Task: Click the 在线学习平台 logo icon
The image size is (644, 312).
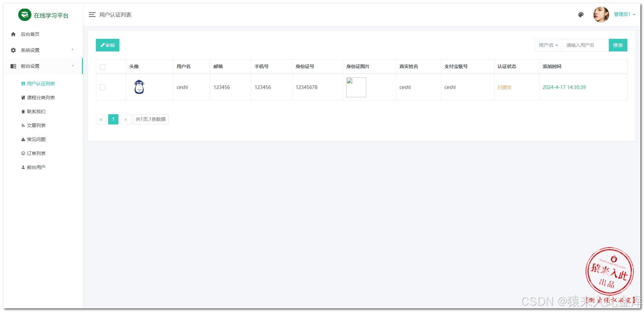Action: (x=25, y=15)
